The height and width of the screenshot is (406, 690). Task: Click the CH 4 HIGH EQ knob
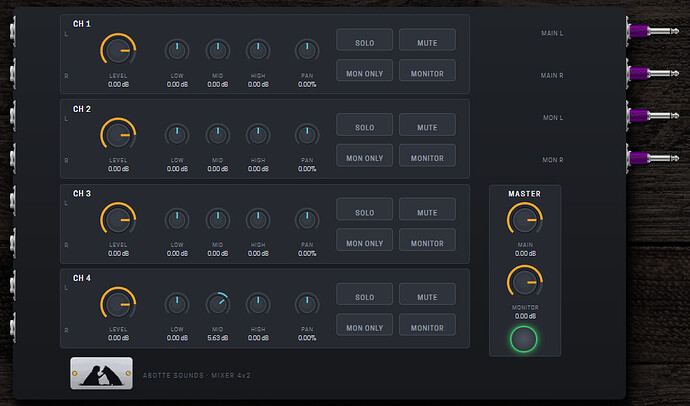(258, 304)
